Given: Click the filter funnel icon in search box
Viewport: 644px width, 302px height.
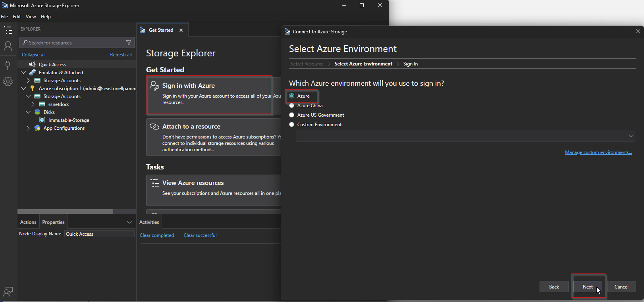Looking at the screenshot, I should [129, 42].
